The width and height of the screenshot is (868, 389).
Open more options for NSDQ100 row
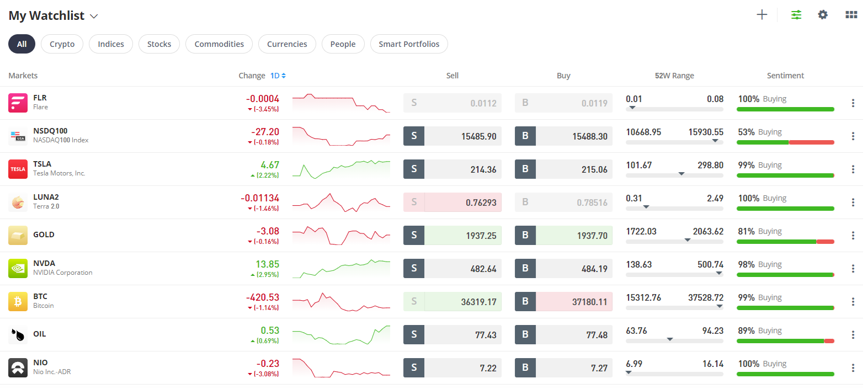click(x=853, y=136)
